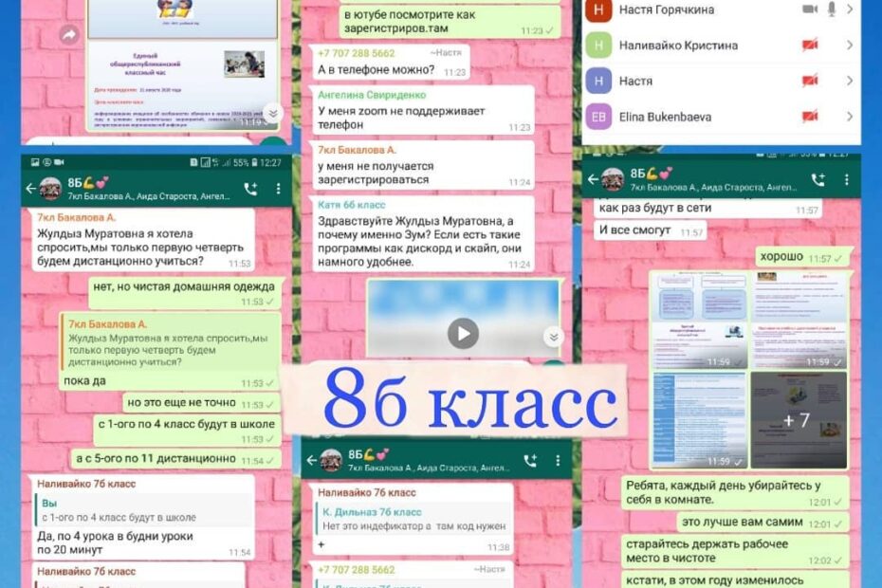The image size is (882, 588).
Task: Click the blue avatar in the plain "Настя" row
Action: click(598, 81)
